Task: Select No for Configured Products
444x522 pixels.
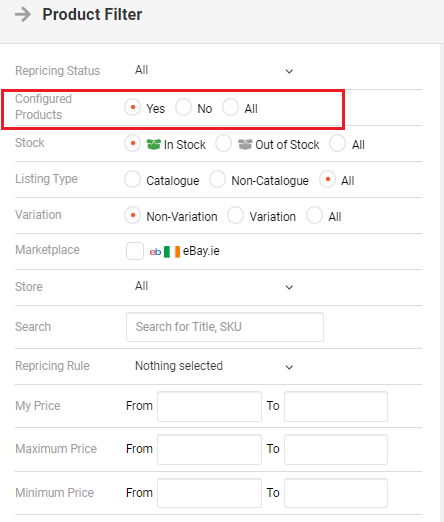Action: pos(183,108)
